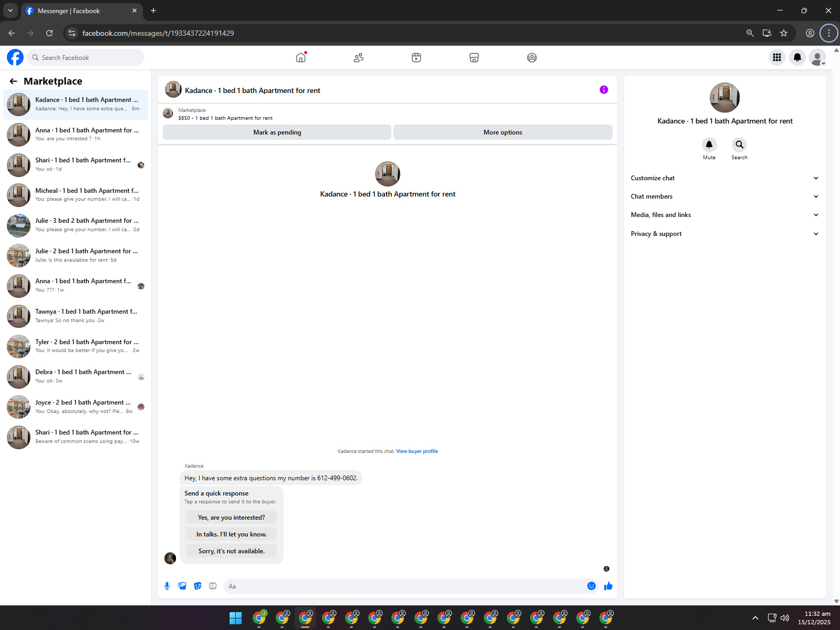Screen dimensions: 840x630
Task: Click the More options button
Action: pyautogui.click(x=503, y=132)
